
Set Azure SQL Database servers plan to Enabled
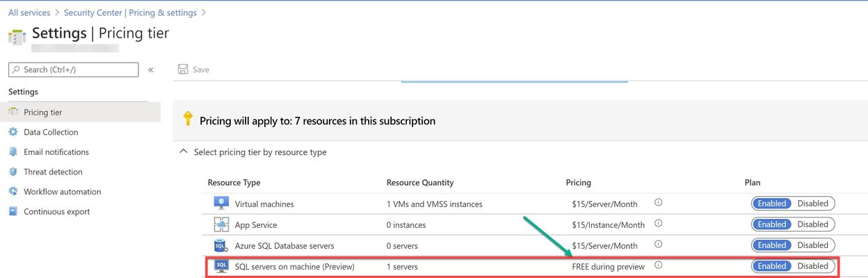click(771, 245)
